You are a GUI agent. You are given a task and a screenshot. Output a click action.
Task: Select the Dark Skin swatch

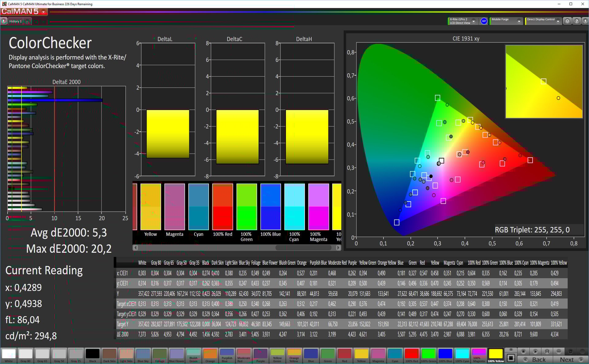click(x=110, y=356)
